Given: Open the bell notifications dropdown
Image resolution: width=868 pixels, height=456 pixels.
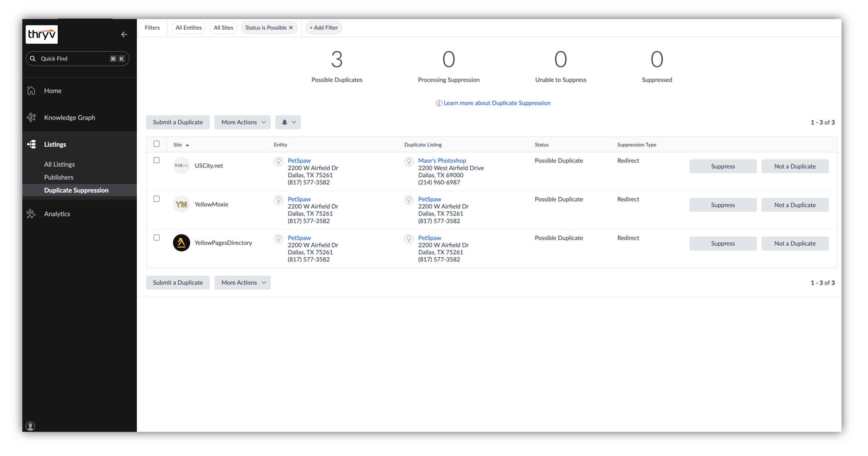Looking at the screenshot, I should (288, 122).
